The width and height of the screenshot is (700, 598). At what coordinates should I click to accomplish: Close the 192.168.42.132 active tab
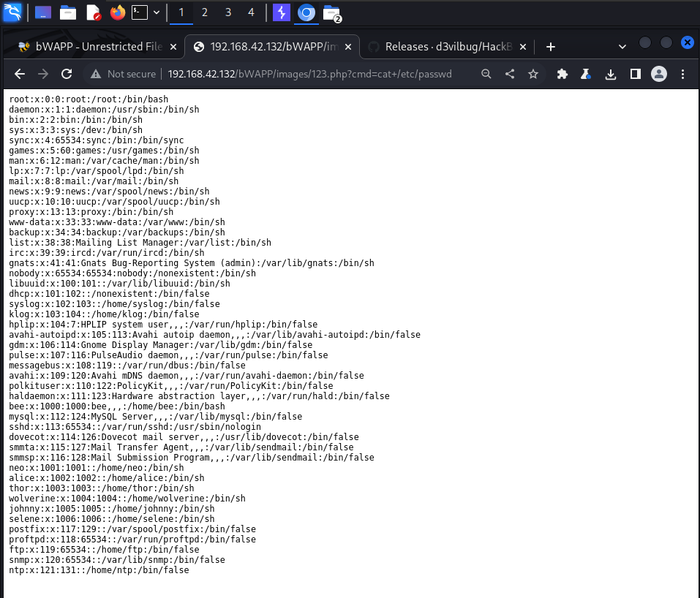347,47
